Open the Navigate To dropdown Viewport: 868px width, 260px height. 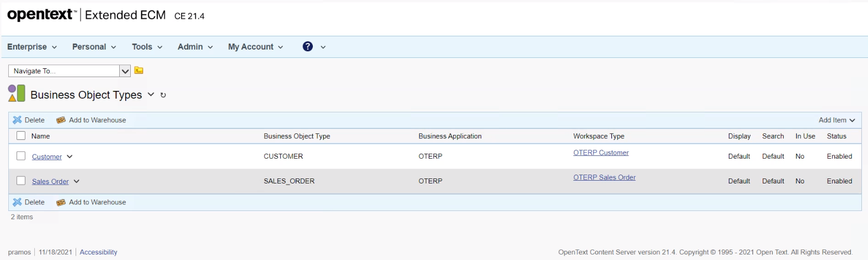(125, 71)
